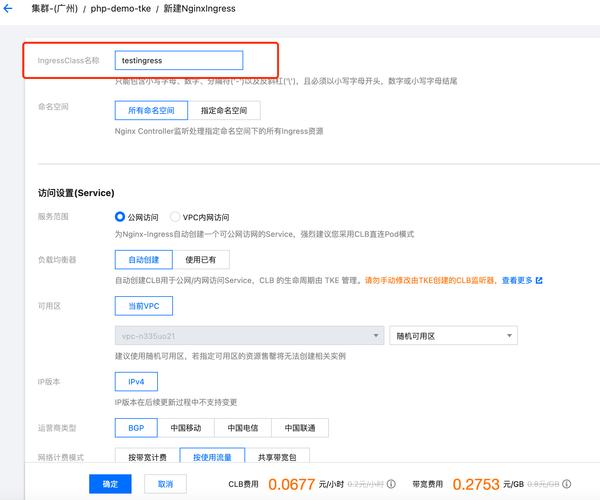Open 集群-(广州) breadcrumb
This screenshot has height=500, width=600.
pos(55,8)
